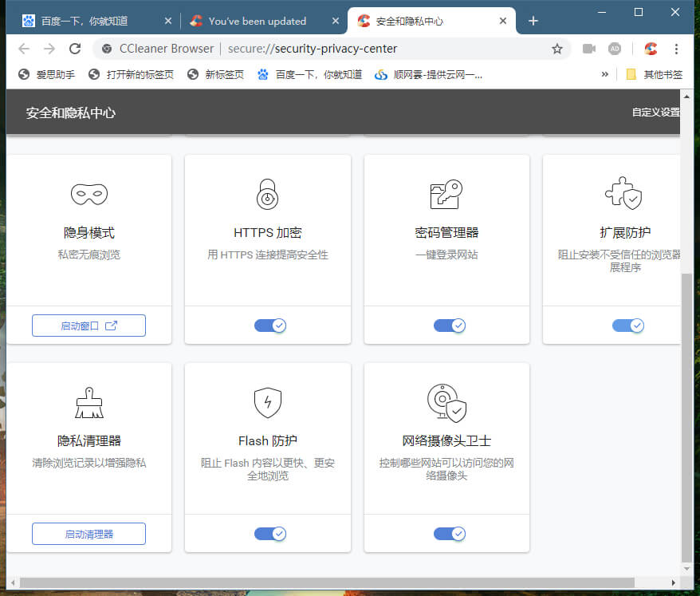This screenshot has width=700, height=596.
Task: Expand the hidden bookmarks chevron
Action: point(604,74)
